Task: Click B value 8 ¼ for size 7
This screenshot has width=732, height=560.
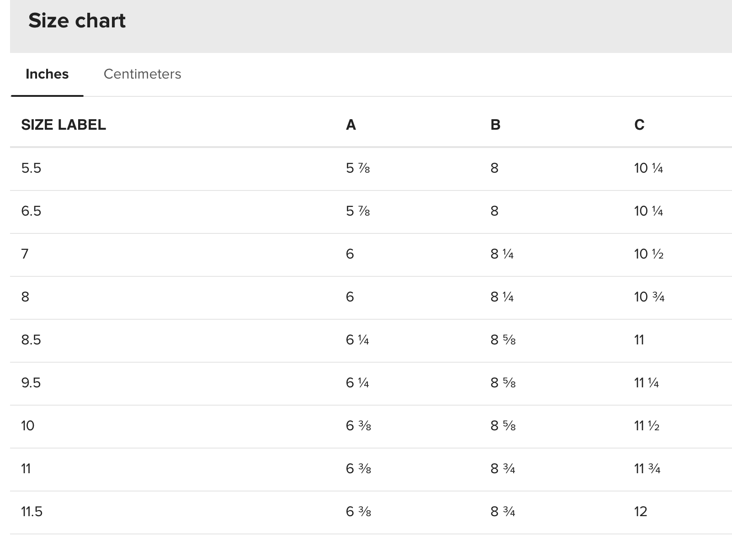Action: pyautogui.click(x=502, y=254)
